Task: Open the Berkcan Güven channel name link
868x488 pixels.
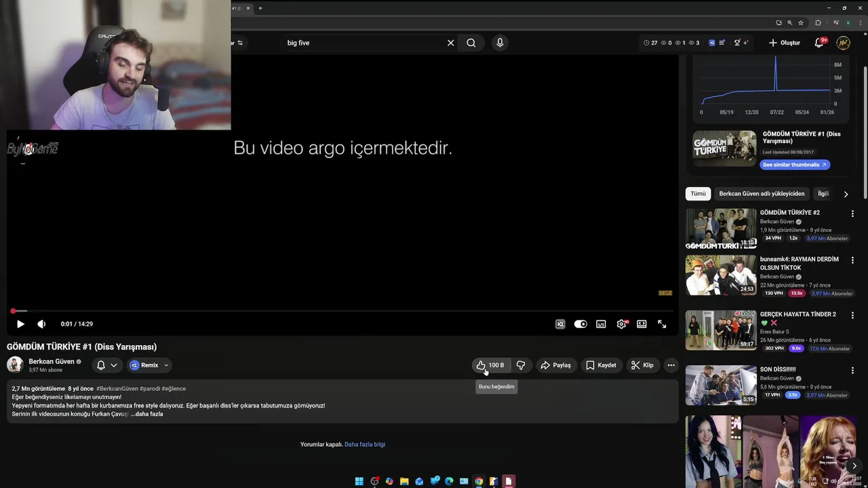Action: point(52,361)
